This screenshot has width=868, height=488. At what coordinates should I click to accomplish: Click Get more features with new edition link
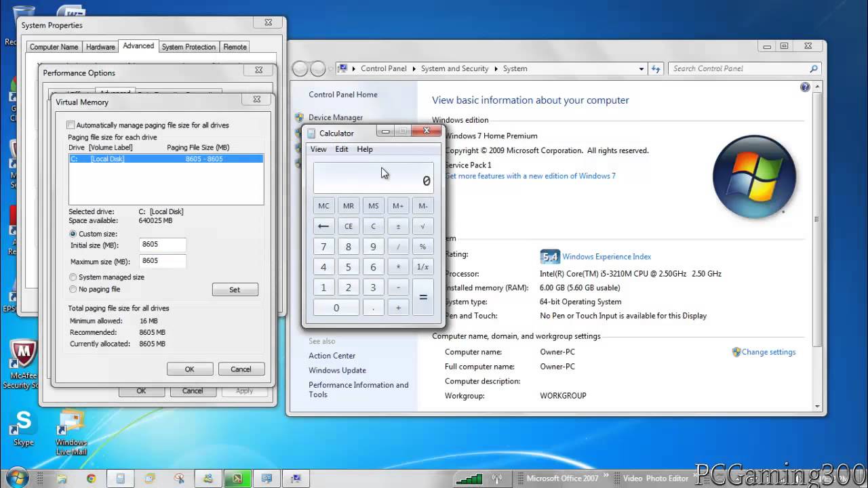click(x=530, y=176)
